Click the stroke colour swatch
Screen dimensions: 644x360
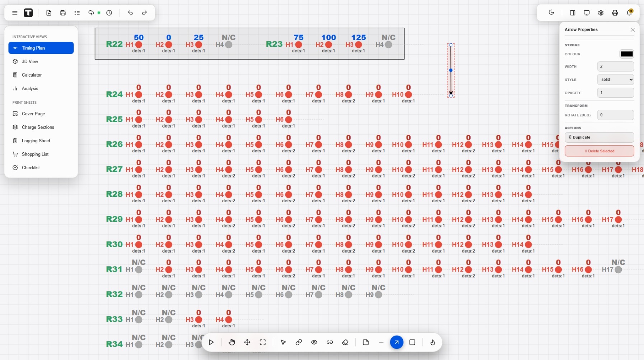(627, 54)
